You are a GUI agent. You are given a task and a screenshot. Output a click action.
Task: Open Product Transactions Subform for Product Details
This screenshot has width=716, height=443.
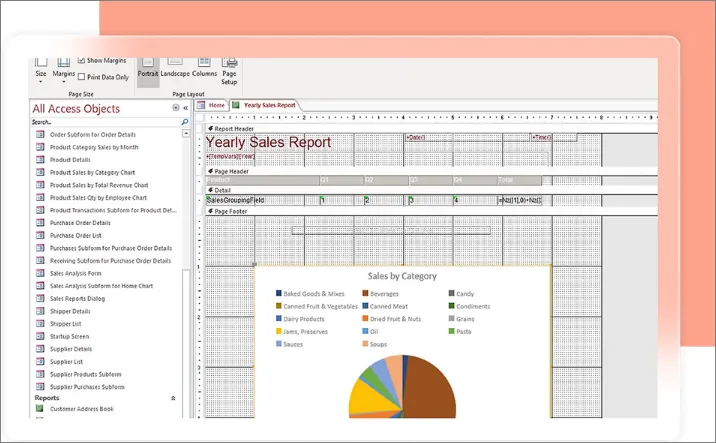(x=113, y=210)
